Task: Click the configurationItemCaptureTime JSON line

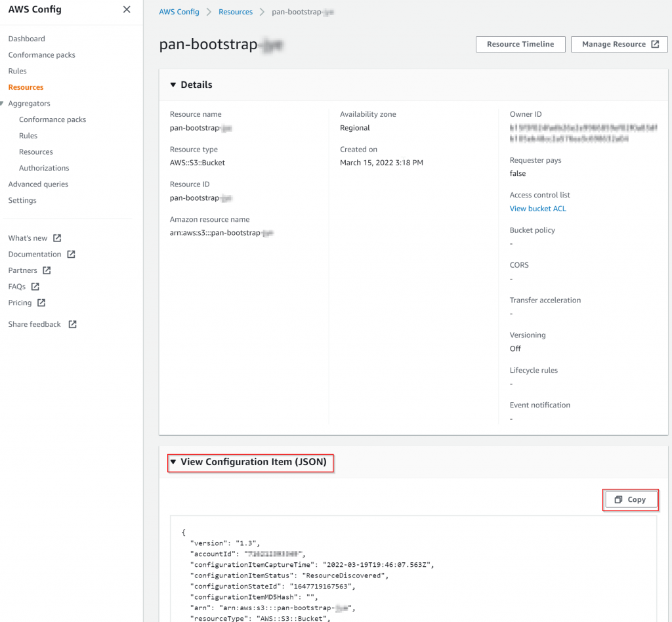Action: click(312, 565)
